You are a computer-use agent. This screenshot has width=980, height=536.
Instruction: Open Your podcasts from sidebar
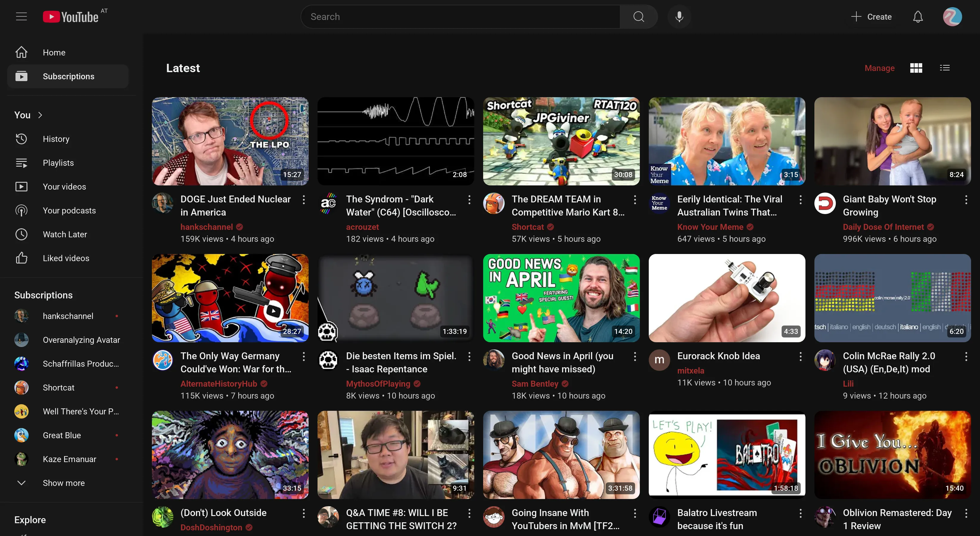tap(68, 210)
